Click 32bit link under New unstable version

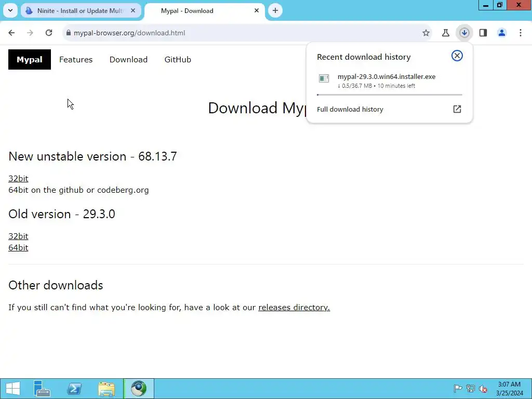point(18,179)
